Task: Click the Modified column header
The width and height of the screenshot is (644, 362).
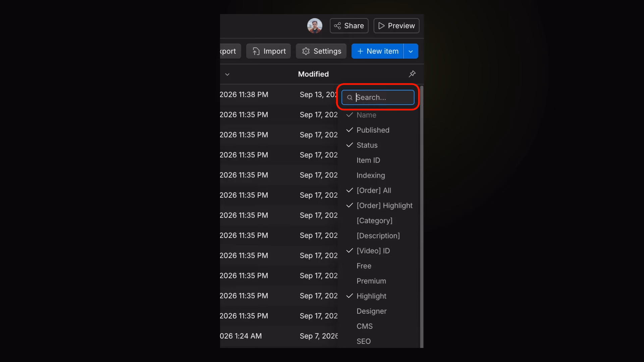Action: click(x=313, y=74)
